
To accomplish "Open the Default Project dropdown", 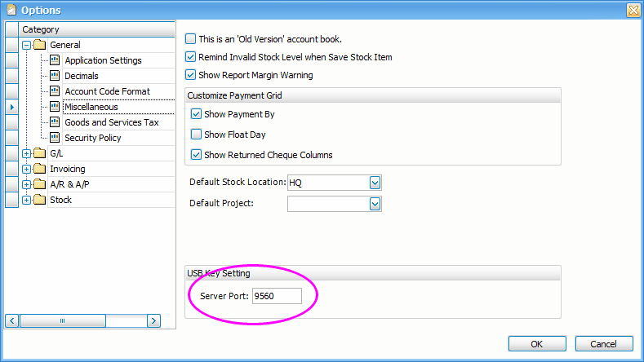I will pyautogui.click(x=375, y=203).
